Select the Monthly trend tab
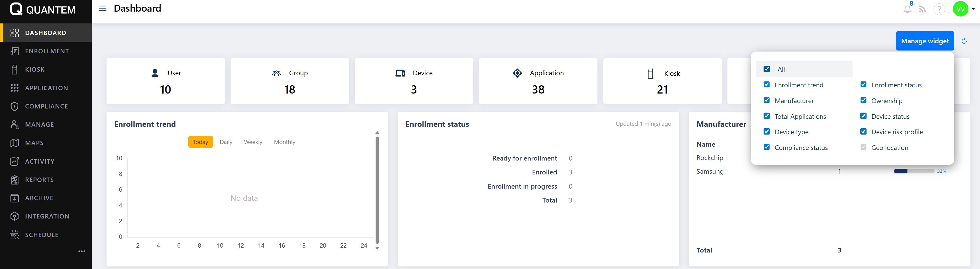980x269 pixels. click(284, 142)
